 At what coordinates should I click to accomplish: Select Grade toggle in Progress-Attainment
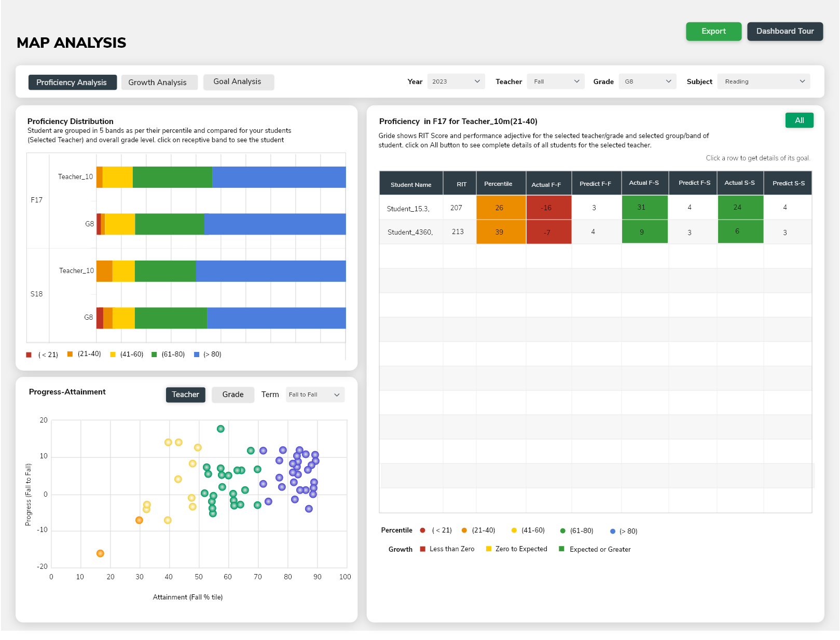pos(233,394)
